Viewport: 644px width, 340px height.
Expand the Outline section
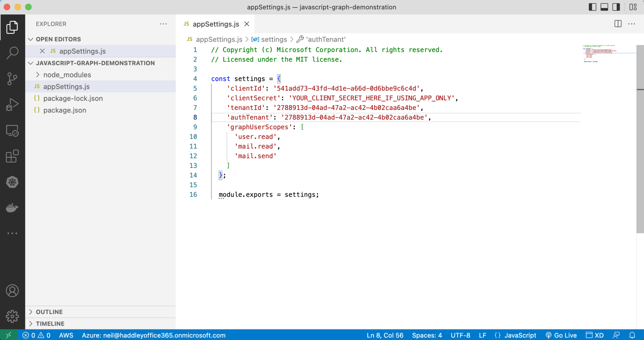(x=49, y=312)
